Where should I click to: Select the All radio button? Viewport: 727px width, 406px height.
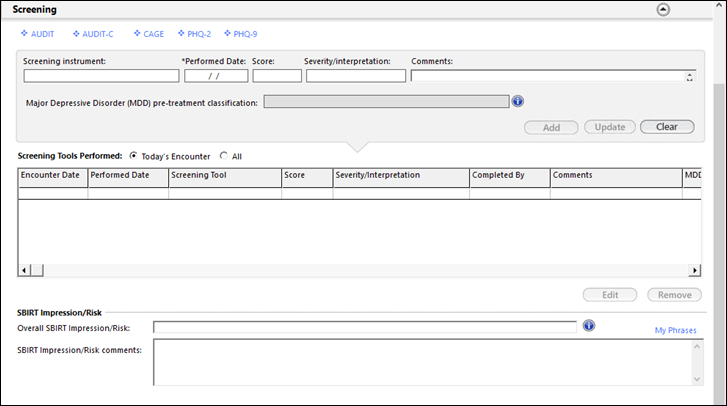point(224,156)
